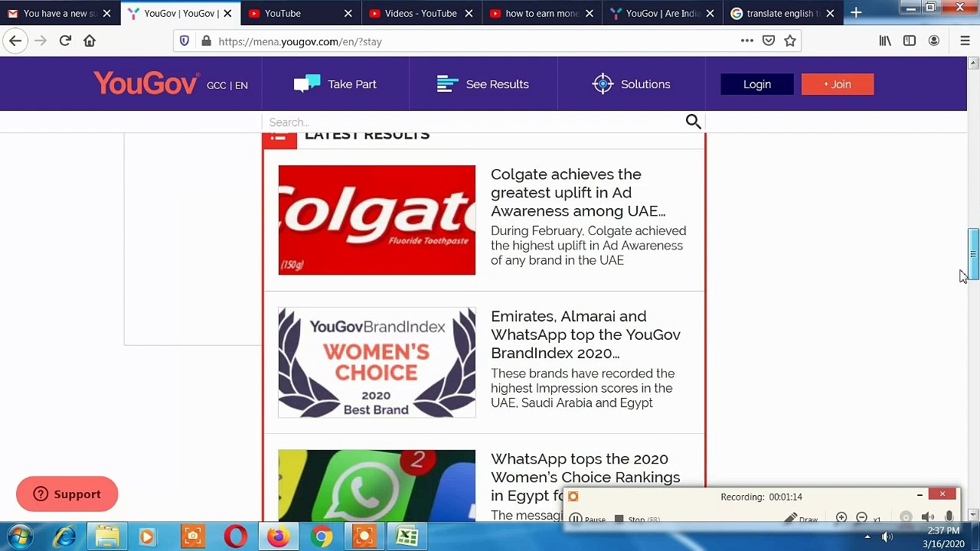This screenshot has width=980, height=551.
Task: Close the 'Videos - YouTube' tab
Action: point(469,13)
